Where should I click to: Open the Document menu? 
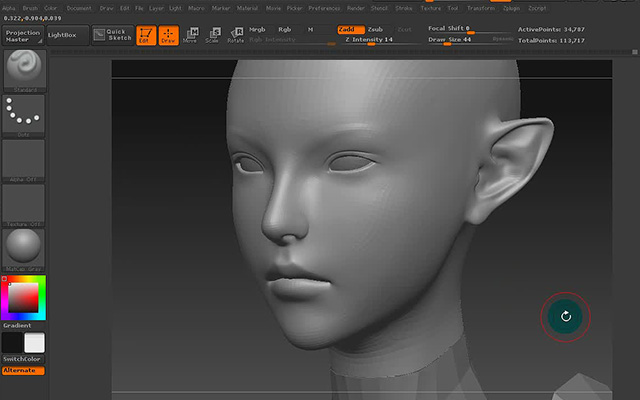79,8
